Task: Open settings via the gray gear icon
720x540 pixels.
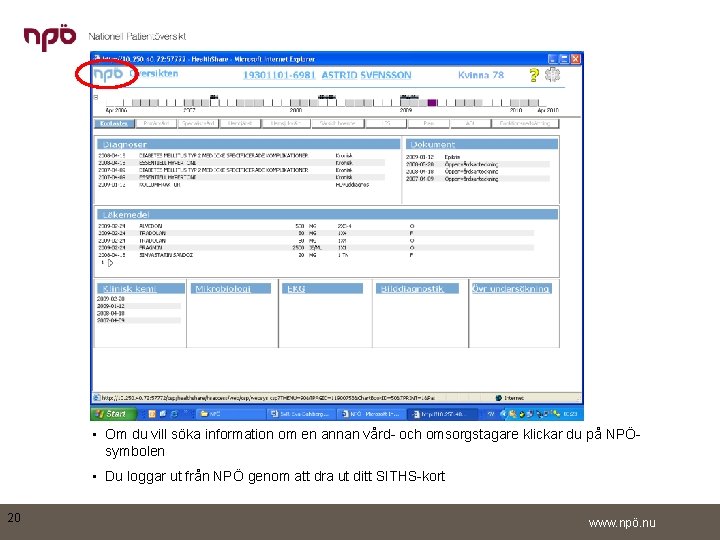Action: 552,74
